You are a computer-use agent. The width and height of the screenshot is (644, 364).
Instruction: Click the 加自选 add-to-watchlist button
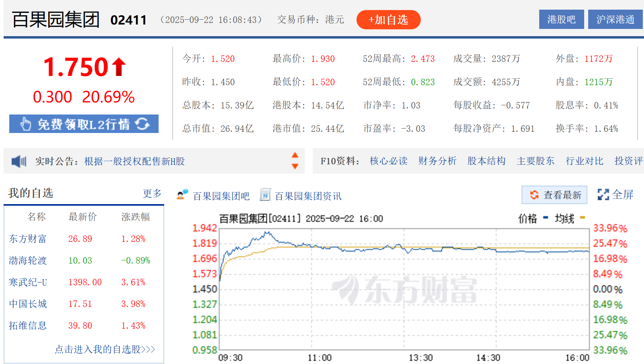(x=388, y=20)
